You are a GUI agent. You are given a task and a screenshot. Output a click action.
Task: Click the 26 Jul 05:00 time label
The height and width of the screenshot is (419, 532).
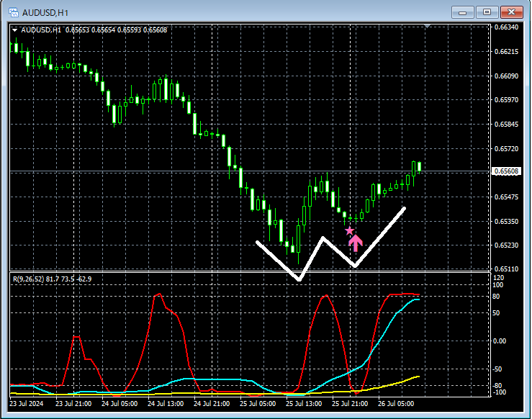[x=396, y=404]
